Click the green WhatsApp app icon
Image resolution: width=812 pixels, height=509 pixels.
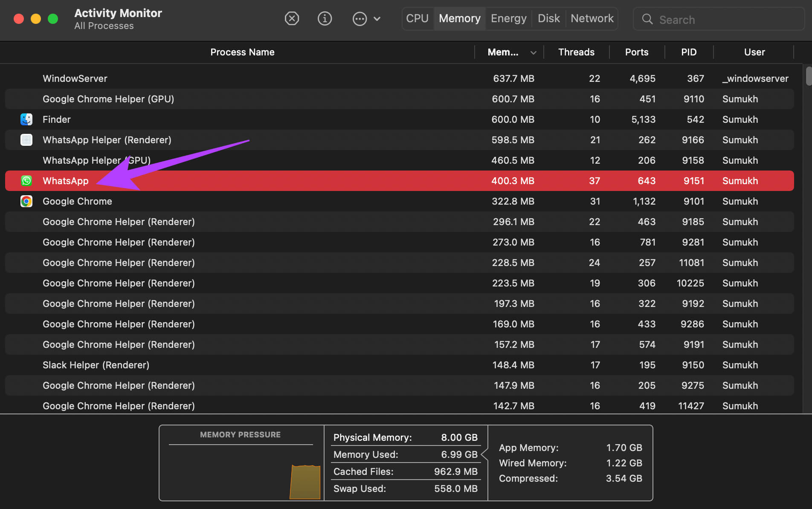[x=26, y=181]
